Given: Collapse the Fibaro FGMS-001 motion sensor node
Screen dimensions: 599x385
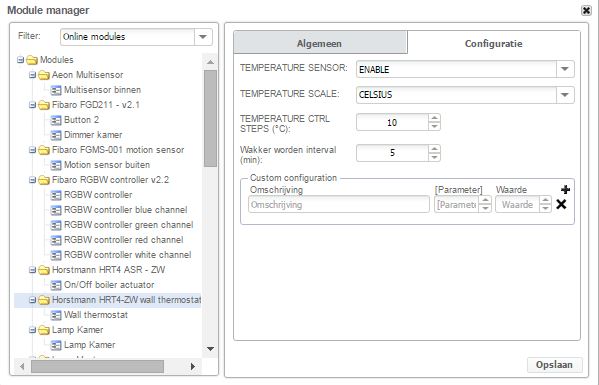Looking at the screenshot, I should point(32,150).
